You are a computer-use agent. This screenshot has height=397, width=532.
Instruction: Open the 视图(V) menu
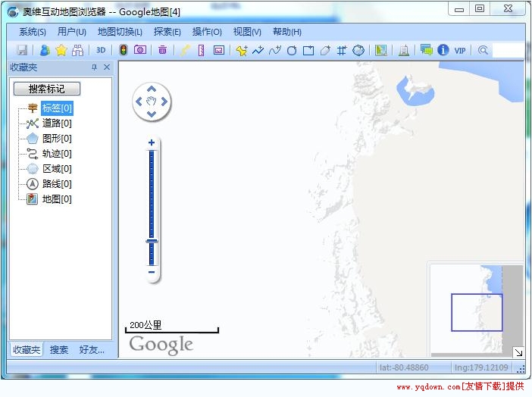click(247, 32)
